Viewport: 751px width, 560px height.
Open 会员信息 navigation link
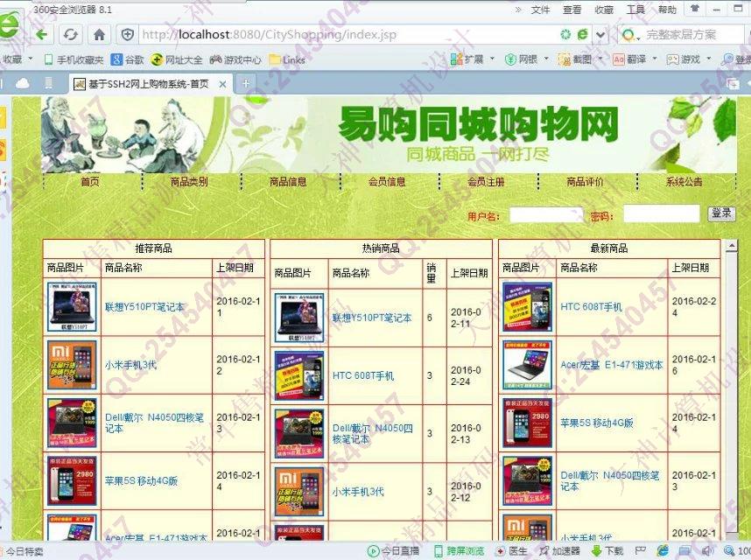[x=387, y=181]
